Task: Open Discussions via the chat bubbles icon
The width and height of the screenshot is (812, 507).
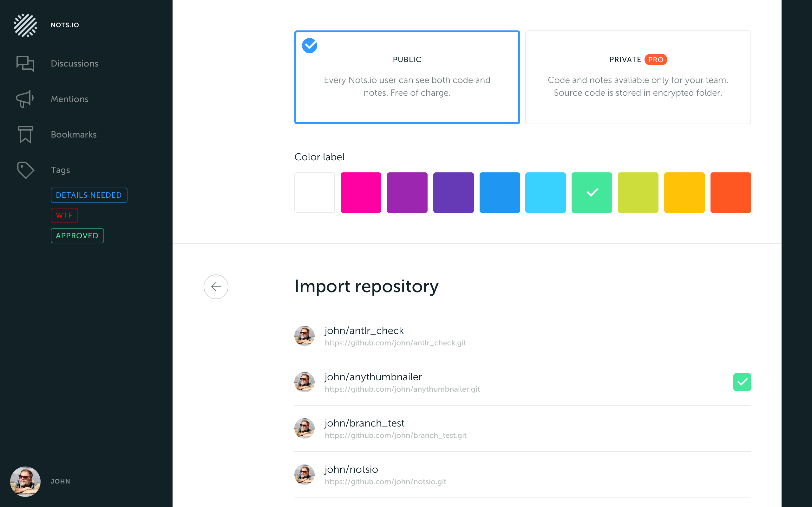Action: [x=25, y=63]
